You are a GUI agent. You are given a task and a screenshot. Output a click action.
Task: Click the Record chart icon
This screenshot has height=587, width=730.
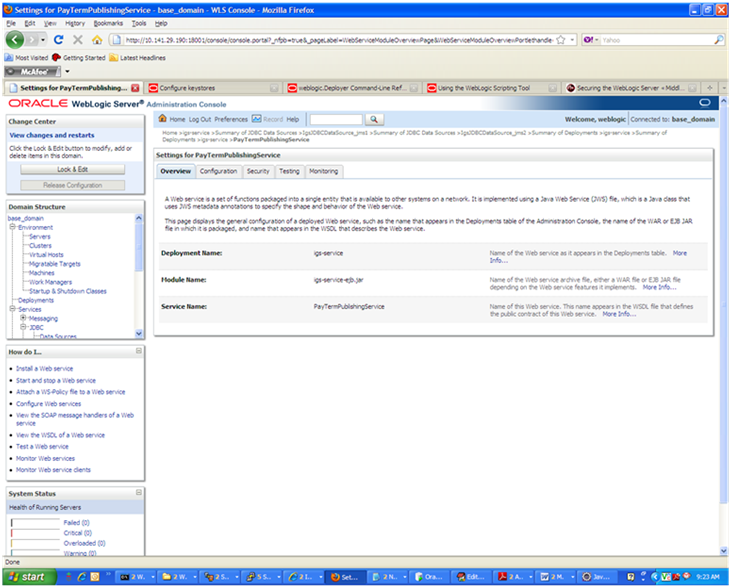[257, 119]
